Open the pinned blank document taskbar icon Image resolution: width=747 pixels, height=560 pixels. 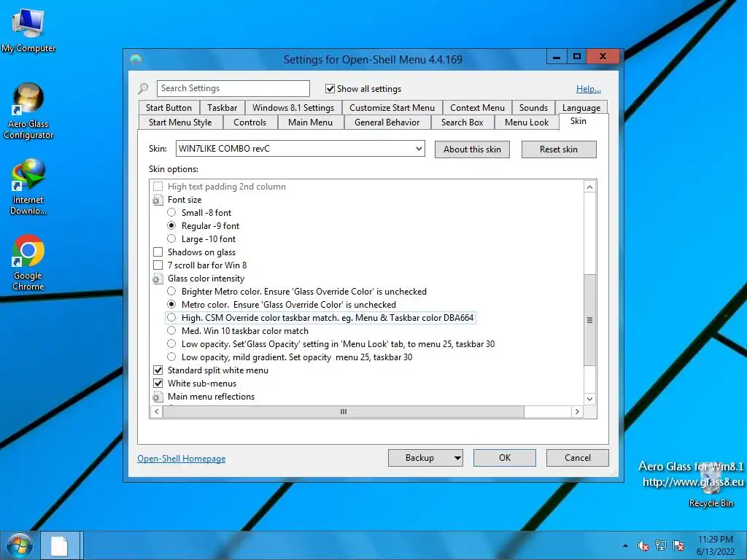60,545
